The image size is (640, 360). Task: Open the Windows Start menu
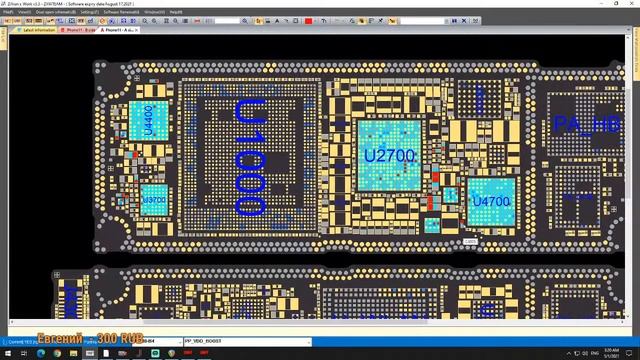pyautogui.click(x=8, y=353)
